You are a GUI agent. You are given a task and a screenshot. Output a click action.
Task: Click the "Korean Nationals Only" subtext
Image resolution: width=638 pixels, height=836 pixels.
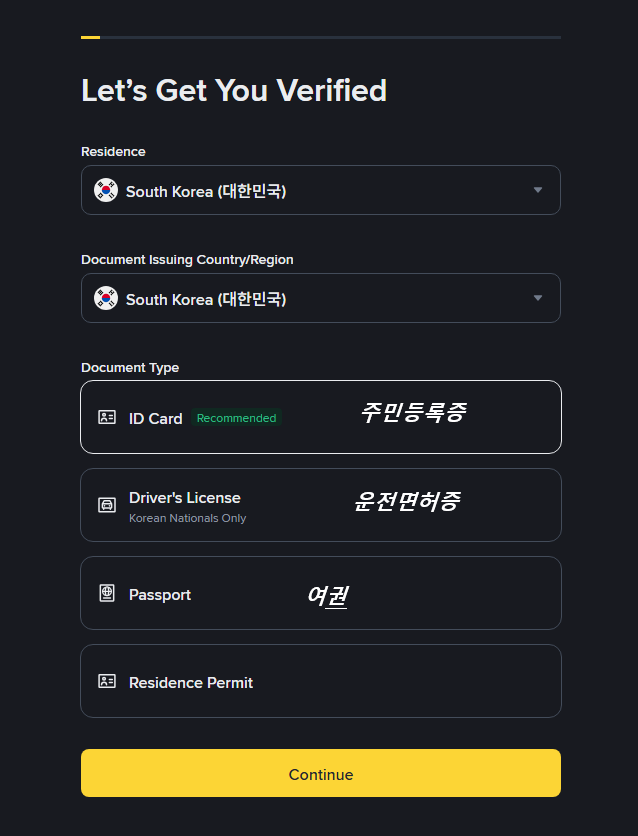(x=187, y=519)
